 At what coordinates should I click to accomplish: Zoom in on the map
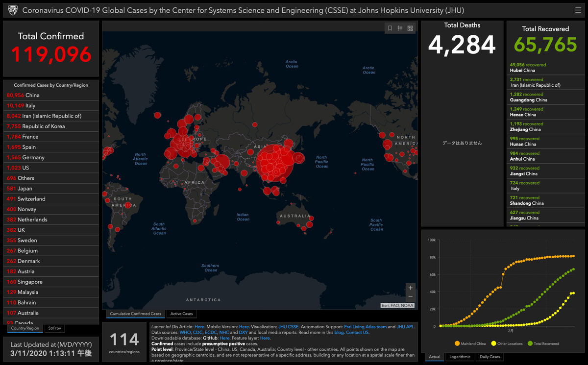click(411, 288)
